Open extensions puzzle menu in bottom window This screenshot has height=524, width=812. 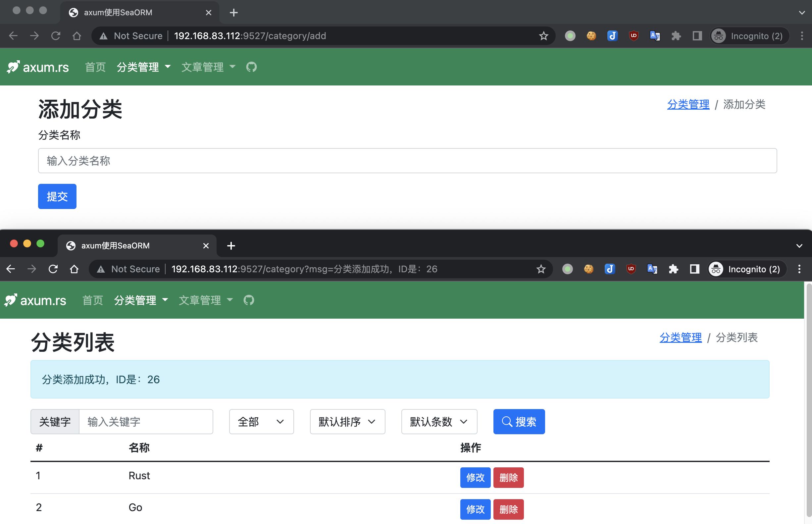click(673, 269)
